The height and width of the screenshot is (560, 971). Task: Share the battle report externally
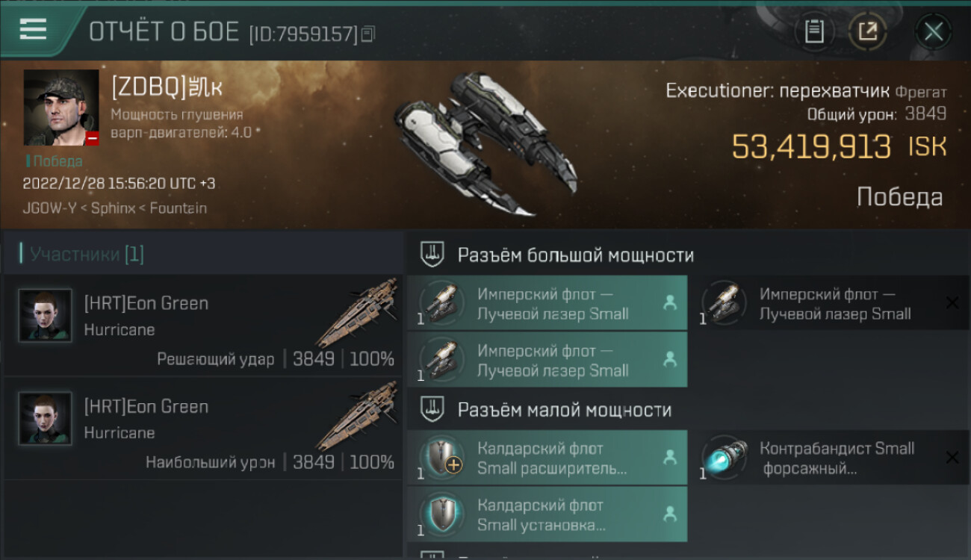point(867,31)
